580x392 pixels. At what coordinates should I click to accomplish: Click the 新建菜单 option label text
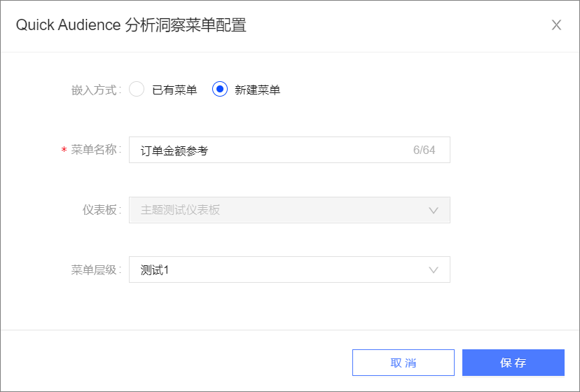[x=258, y=90]
